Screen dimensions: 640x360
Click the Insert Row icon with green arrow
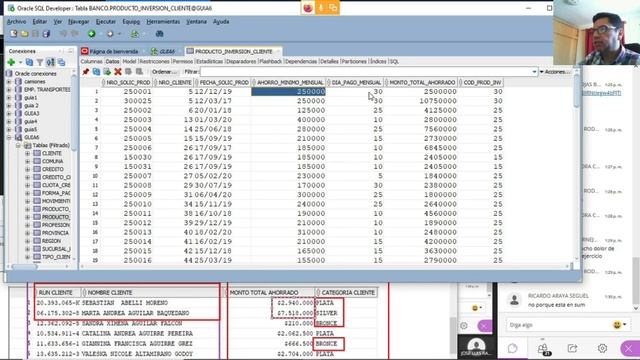point(107,72)
